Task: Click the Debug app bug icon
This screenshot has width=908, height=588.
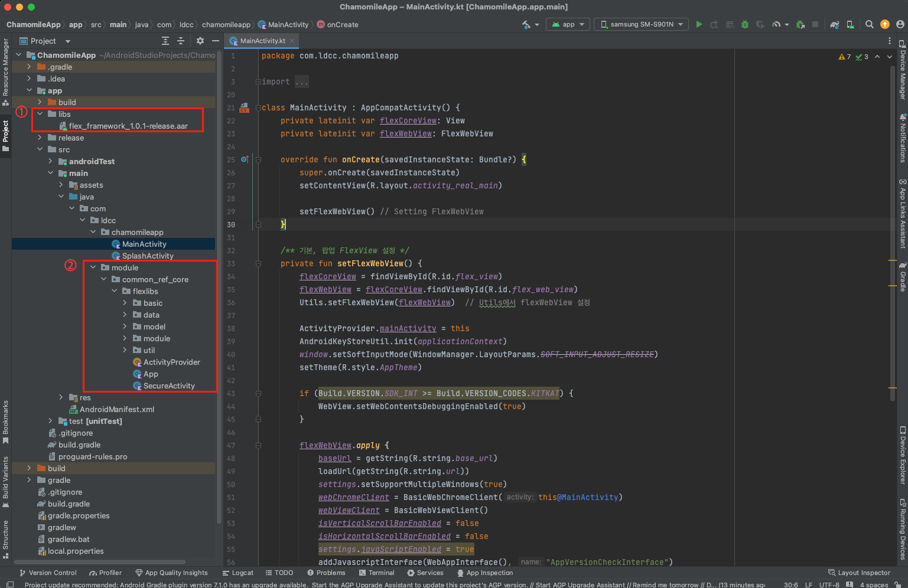Action: [x=745, y=24]
